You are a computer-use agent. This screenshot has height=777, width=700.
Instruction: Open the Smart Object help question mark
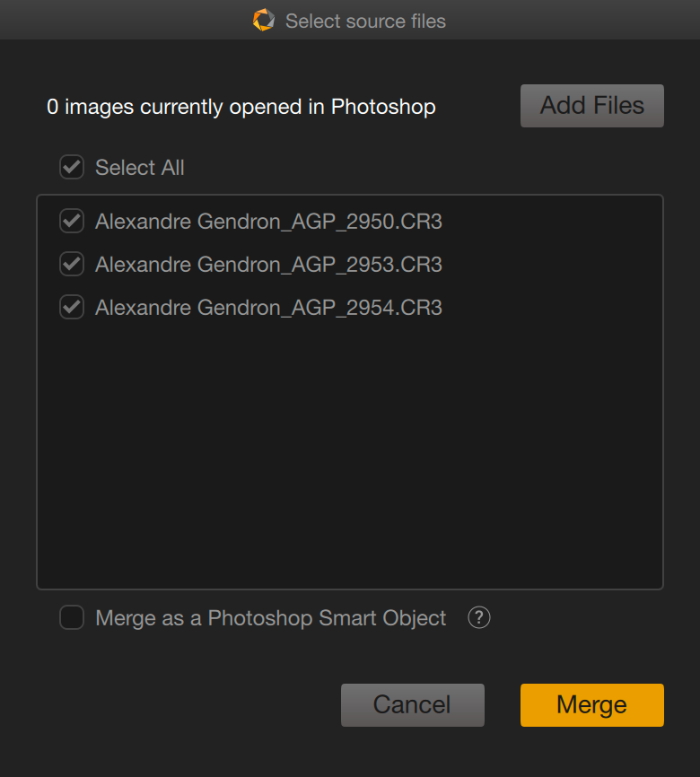[479, 617]
